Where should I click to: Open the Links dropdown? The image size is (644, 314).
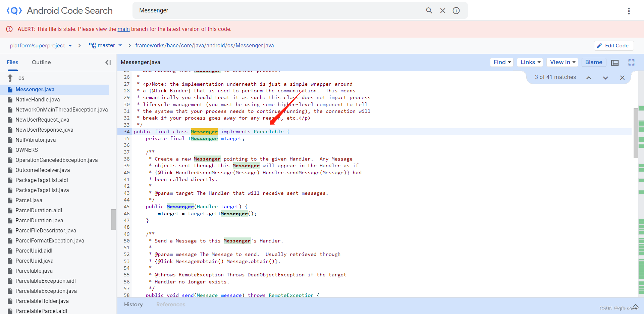pos(530,62)
